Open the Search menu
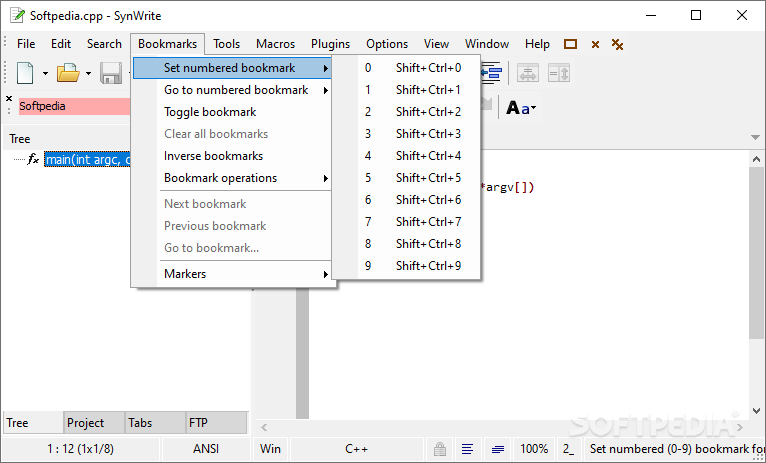 [104, 44]
